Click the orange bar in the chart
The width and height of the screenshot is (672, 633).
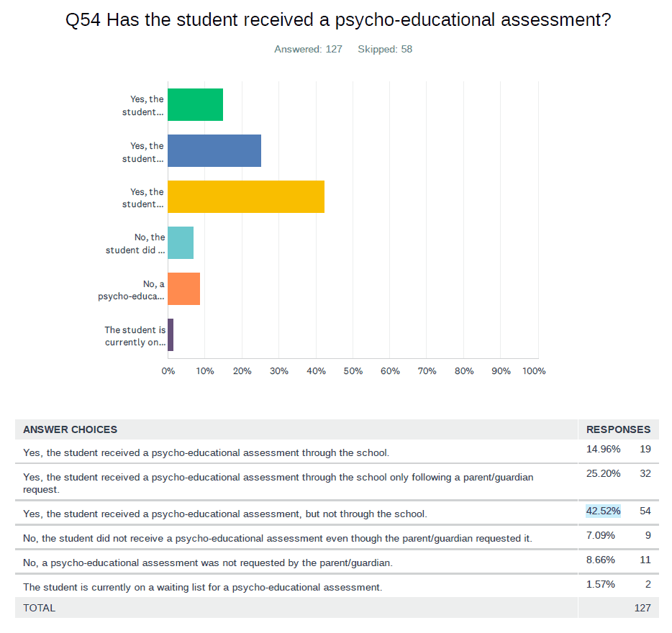183,289
